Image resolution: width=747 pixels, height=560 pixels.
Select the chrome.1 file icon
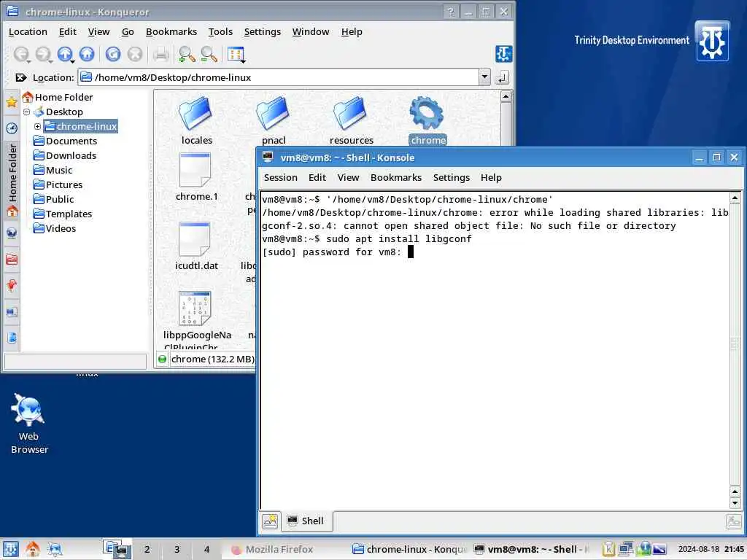pos(195,170)
